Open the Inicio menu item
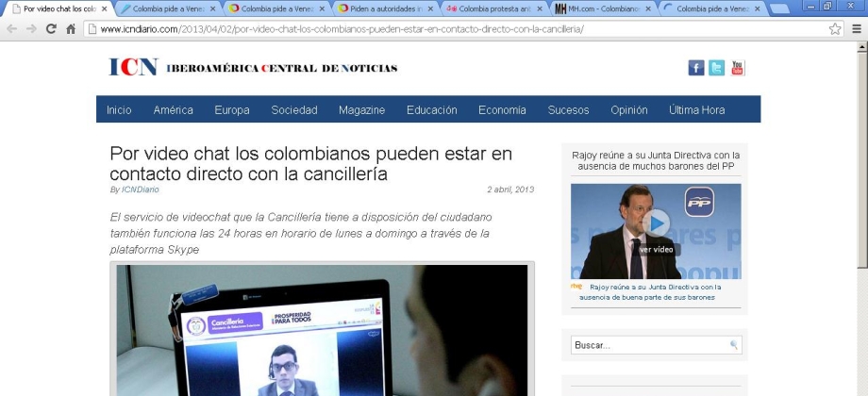The width and height of the screenshot is (868, 396). [119, 110]
